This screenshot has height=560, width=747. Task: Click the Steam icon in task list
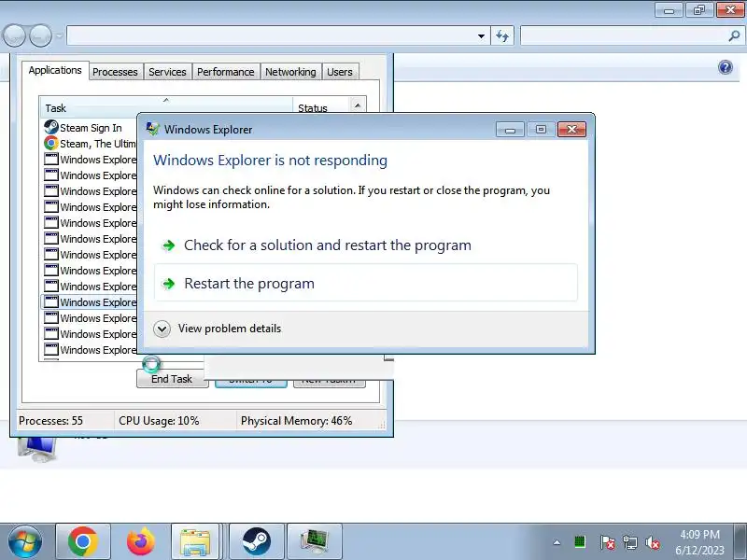[51, 127]
